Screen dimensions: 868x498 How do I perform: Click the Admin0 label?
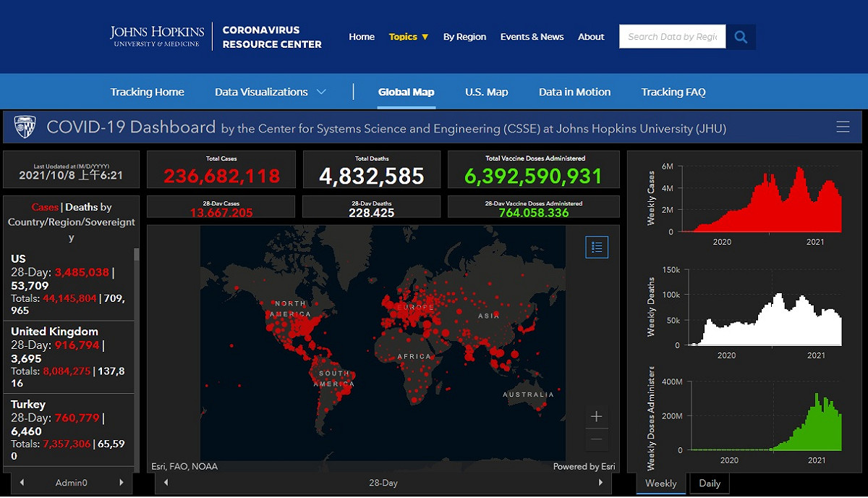click(71, 482)
